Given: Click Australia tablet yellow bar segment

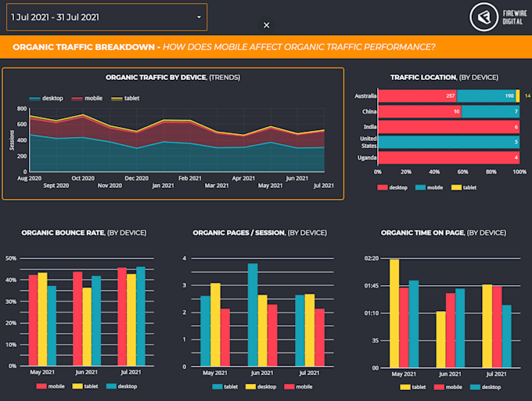Looking at the screenshot, I should pyautogui.click(x=517, y=96).
